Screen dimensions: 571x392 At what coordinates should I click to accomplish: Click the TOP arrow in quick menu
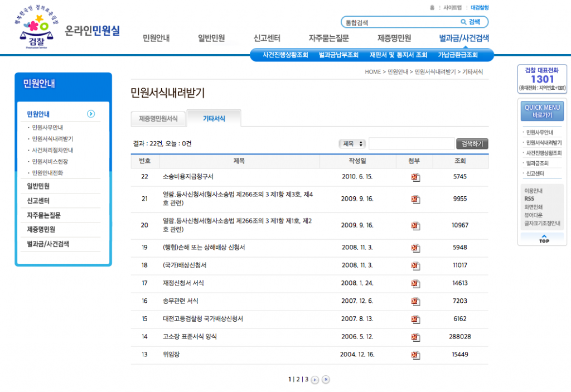coord(544,239)
